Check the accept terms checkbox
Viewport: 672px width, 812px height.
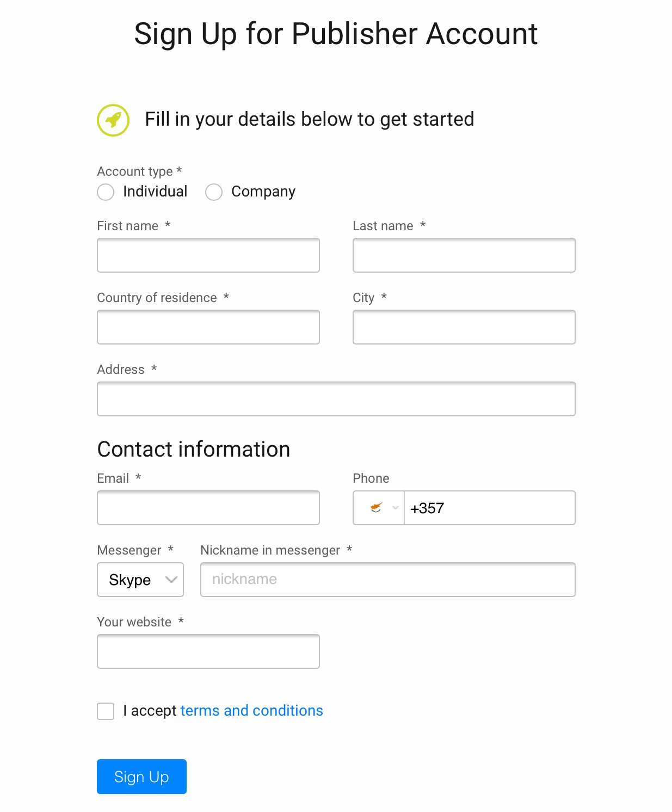pos(106,711)
